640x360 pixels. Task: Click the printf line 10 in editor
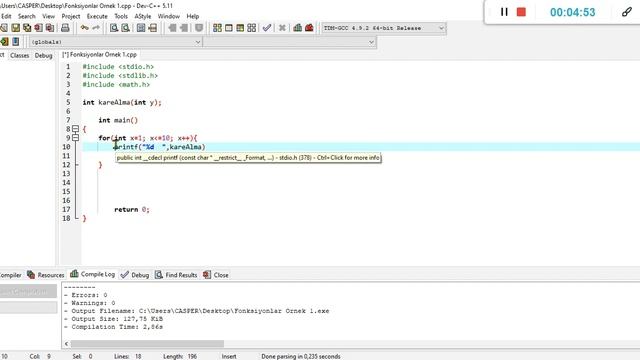click(x=361, y=147)
